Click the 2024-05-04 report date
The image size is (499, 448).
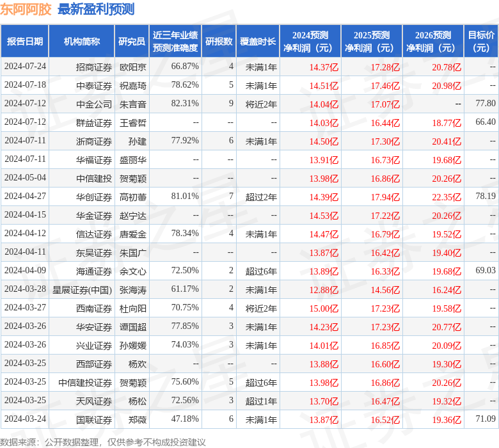(x=25, y=177)
